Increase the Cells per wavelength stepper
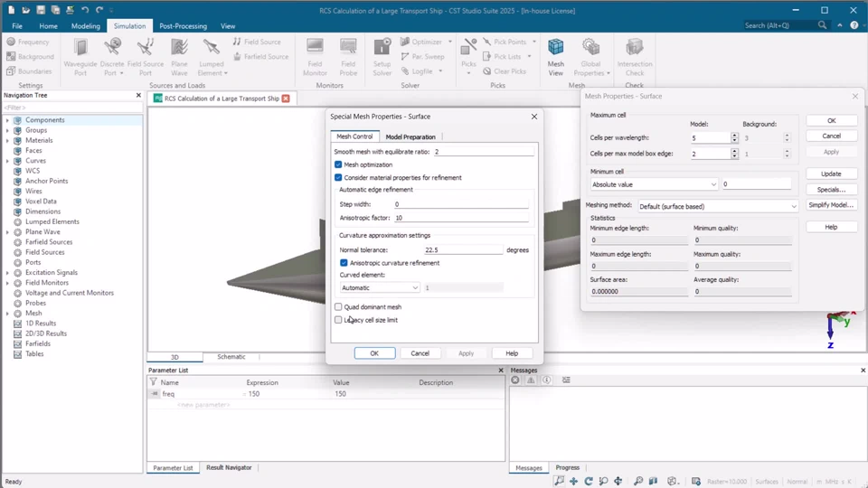 coord(734,135)
